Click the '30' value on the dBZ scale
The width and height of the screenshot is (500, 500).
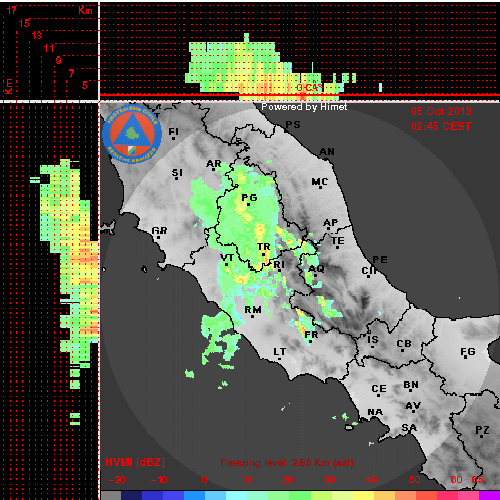coord(329,480)
